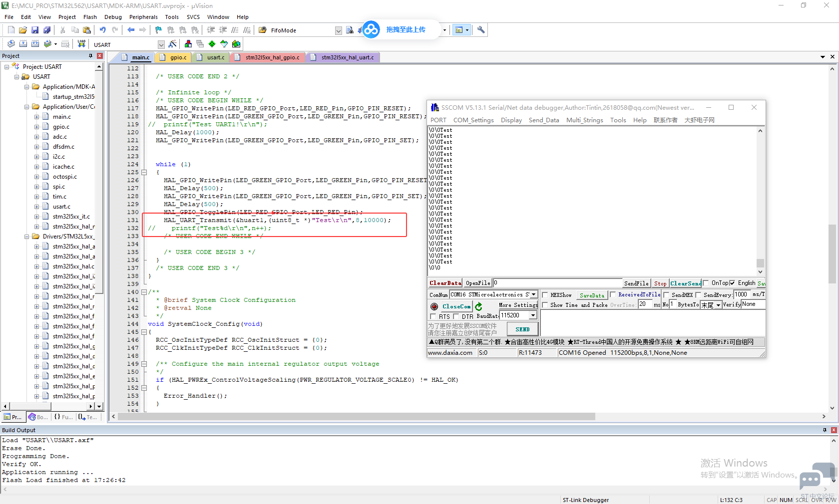Toggle the ReceivedToFile checkbox
839x504 pixels.
point(613,294)
